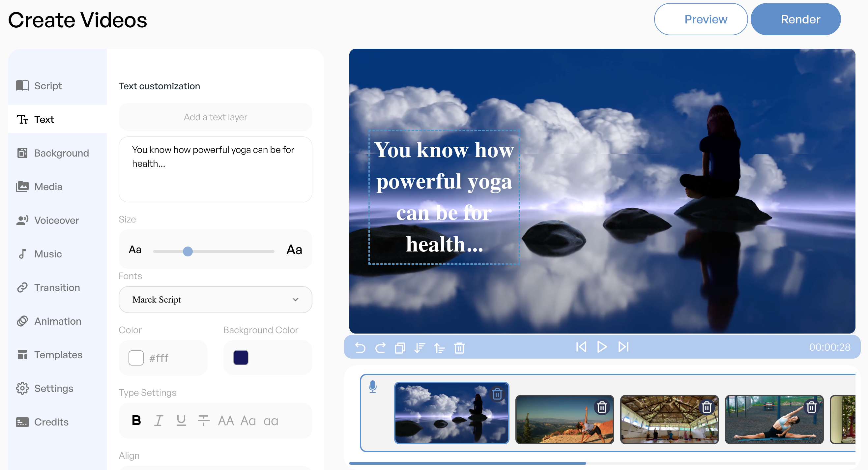Delete selected layer with toolbar trash icon
868x470 pixels.
coord(459,347)
